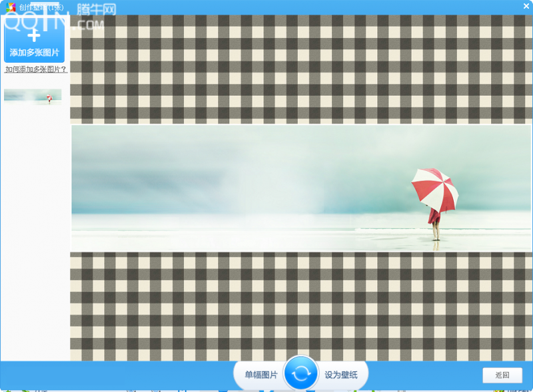Select the beach umbrella thumbnail in sidebar

pos(33,97)
